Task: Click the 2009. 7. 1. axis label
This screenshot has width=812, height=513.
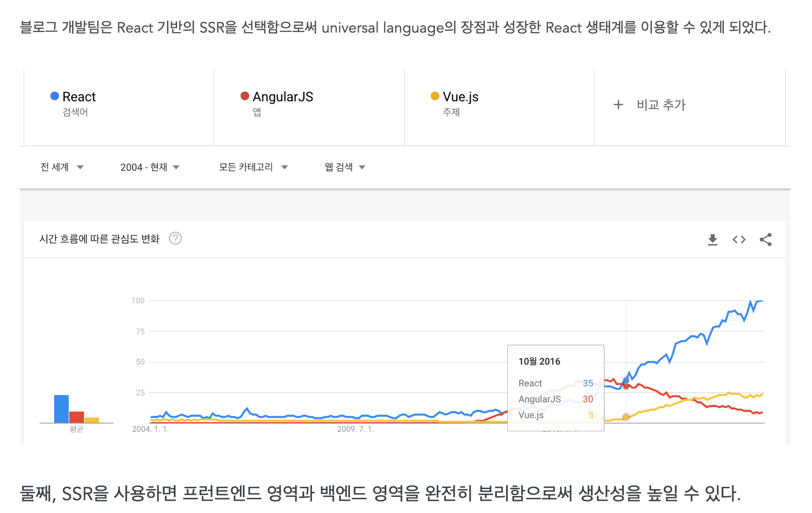Action: (x=356, y=429)
